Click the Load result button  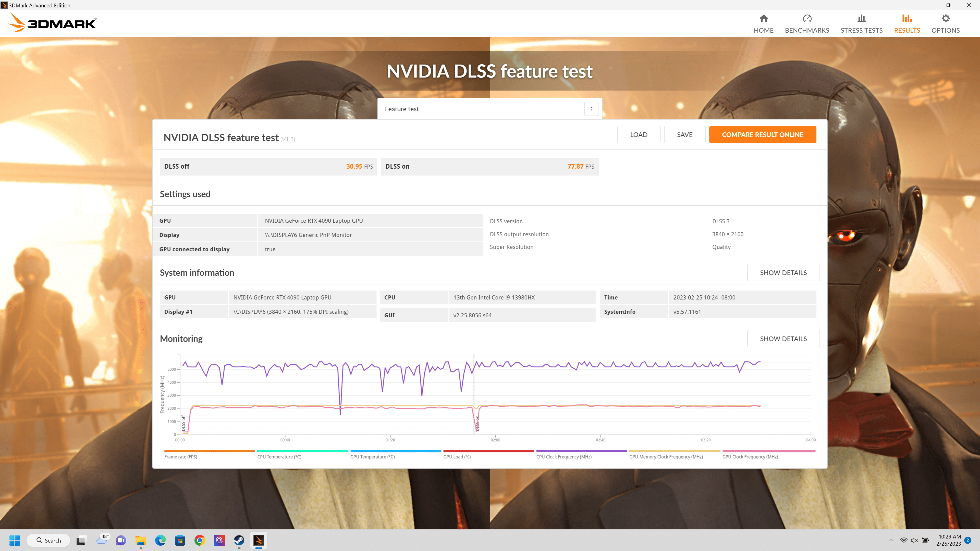[638, 135]
